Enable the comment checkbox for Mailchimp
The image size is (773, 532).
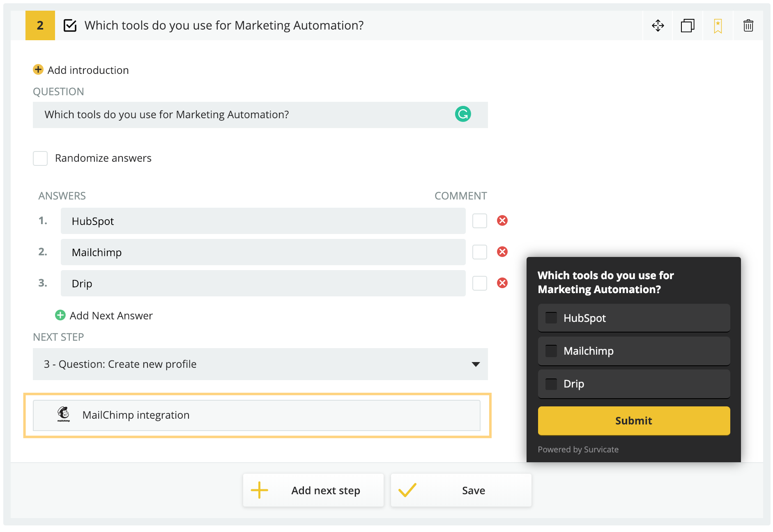pyautogui.click(x=479, y=252)
